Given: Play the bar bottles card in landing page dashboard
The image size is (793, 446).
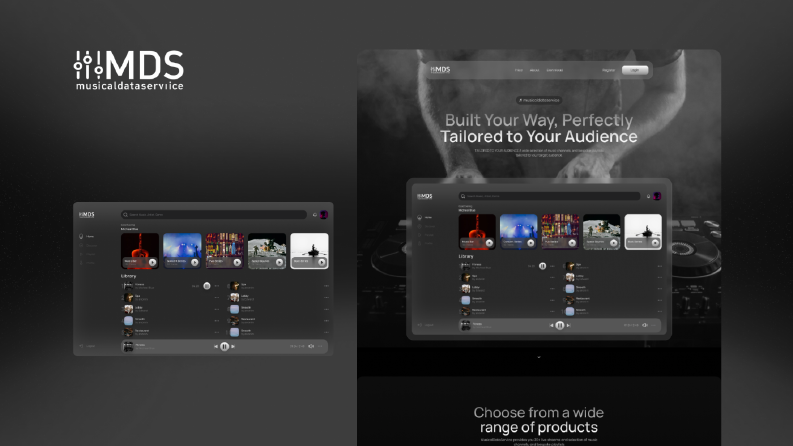Looking at the screenshot, I should tap(572, 243).
